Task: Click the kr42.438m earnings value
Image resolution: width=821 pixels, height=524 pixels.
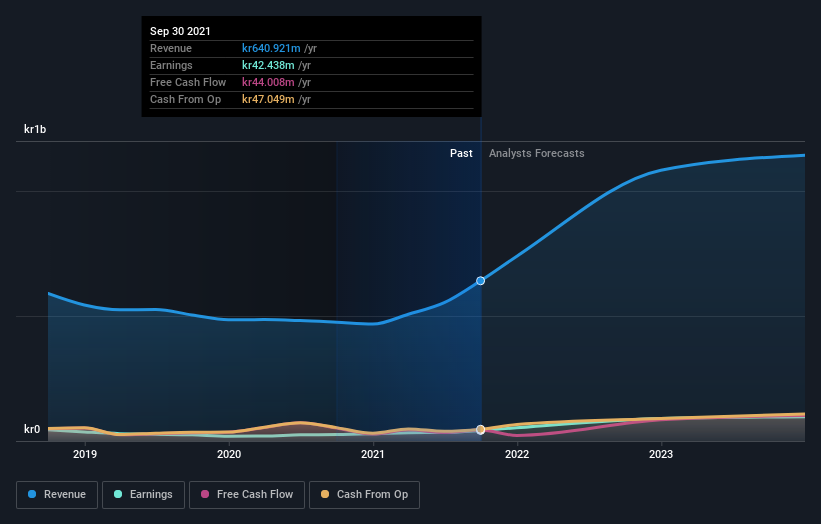Action: (x=268, y=65)
